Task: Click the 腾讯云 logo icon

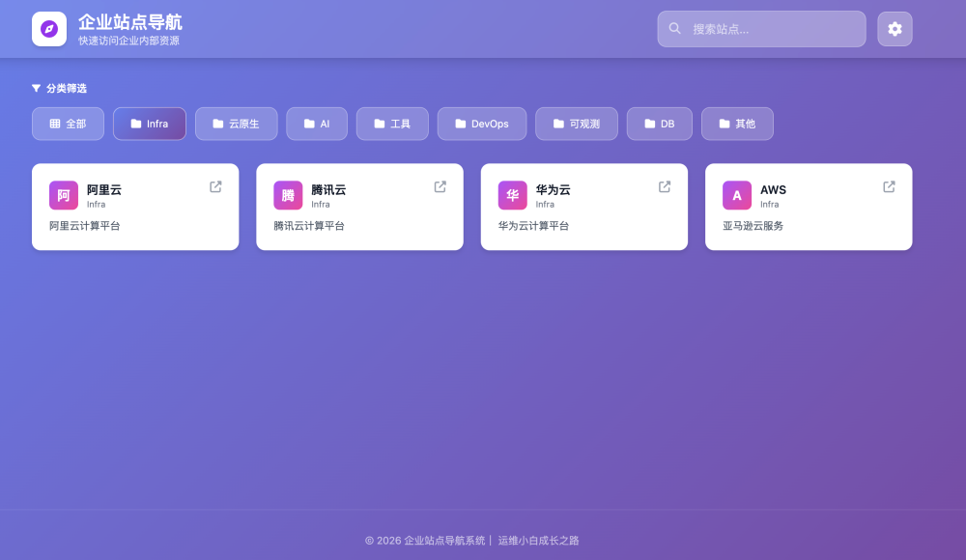Action: (x=288, y=195)
